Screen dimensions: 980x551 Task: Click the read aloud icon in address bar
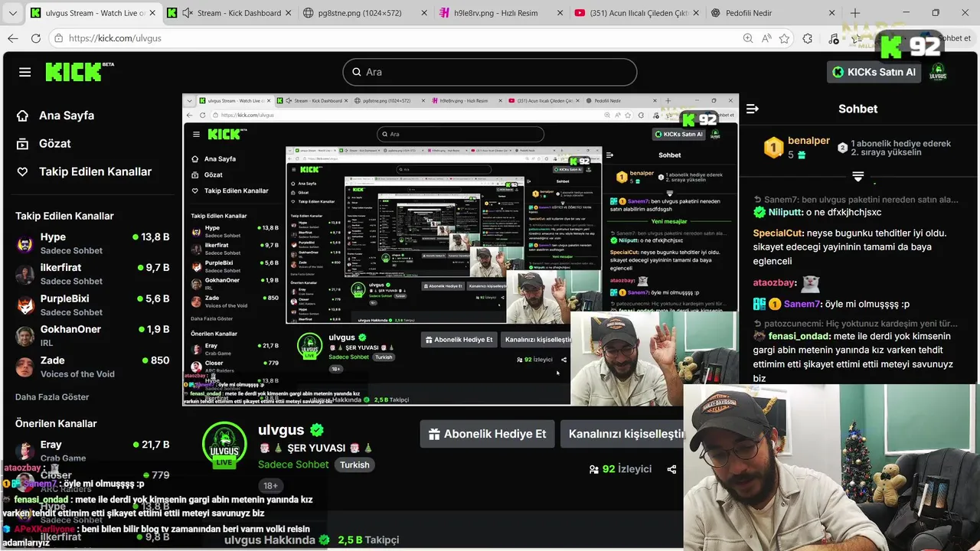coord(766,38)
